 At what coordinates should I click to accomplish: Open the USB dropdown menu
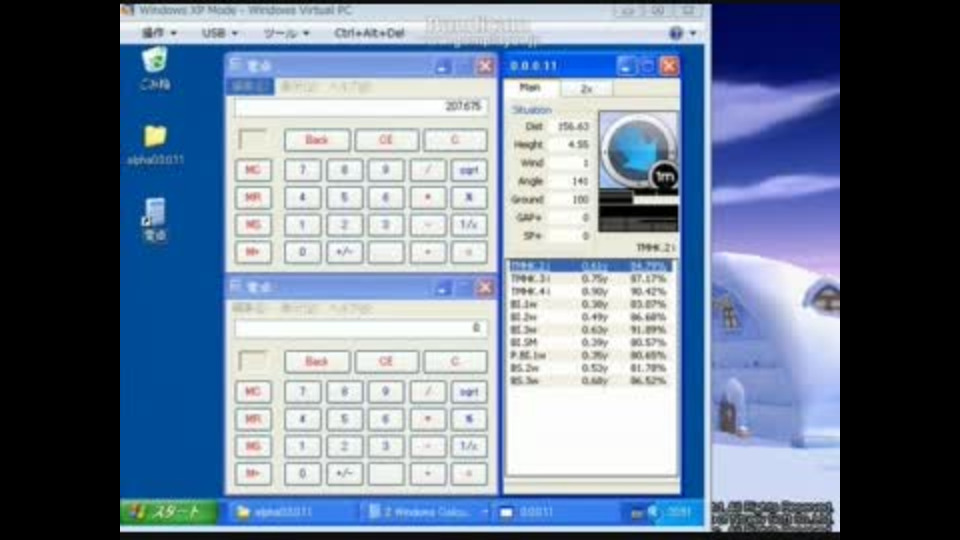pos(219,33)
